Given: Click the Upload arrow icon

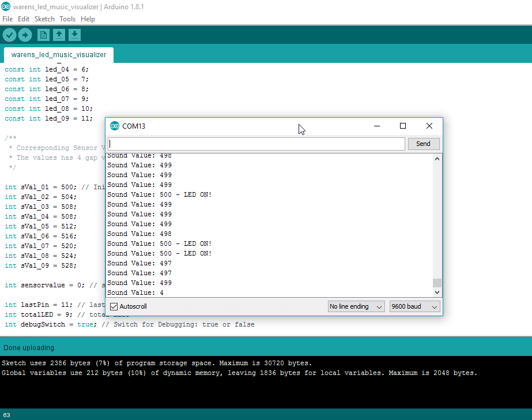Looking at the screenshot, I should tap(25, 35).
